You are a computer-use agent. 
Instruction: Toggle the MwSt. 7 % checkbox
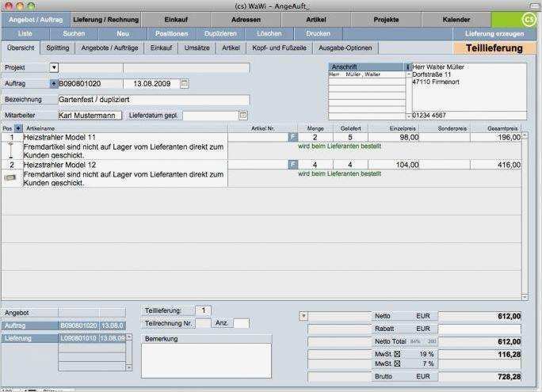coord(397,363)
